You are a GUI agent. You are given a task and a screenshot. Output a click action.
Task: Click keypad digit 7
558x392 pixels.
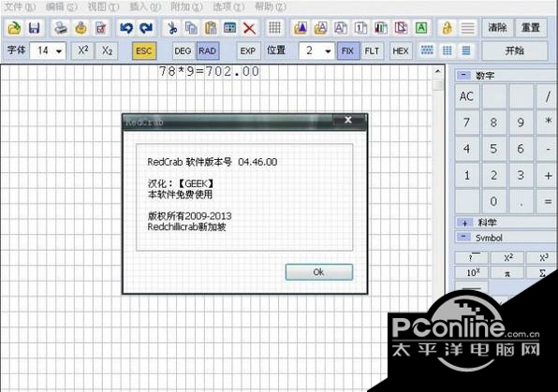[x=466, y=123]
